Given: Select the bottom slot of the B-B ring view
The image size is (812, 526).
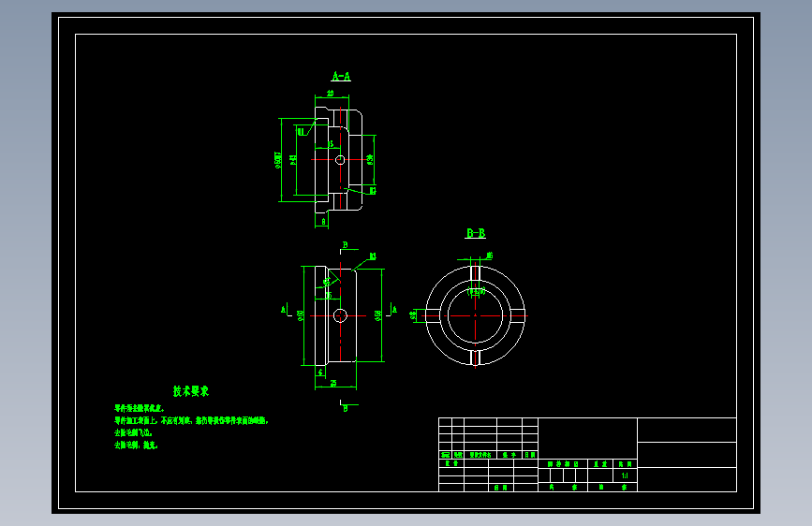Looking at the screenshot, I should pyautogui.click(x=476, y=358).
